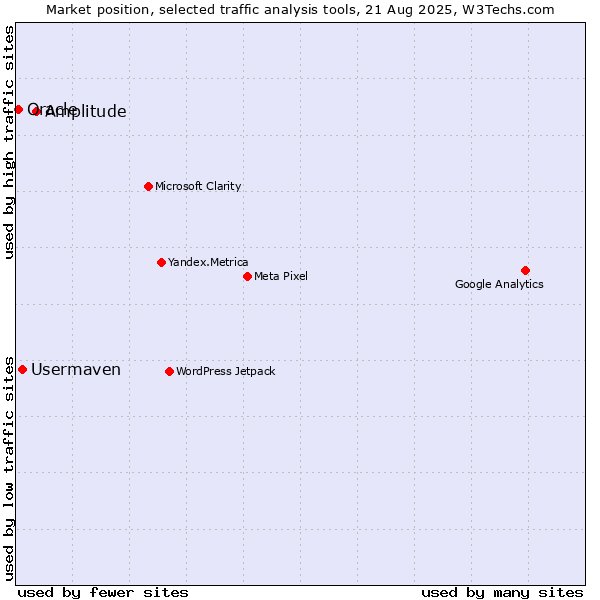Select the WordPress Jetpack red marker

tap(170, 372)
